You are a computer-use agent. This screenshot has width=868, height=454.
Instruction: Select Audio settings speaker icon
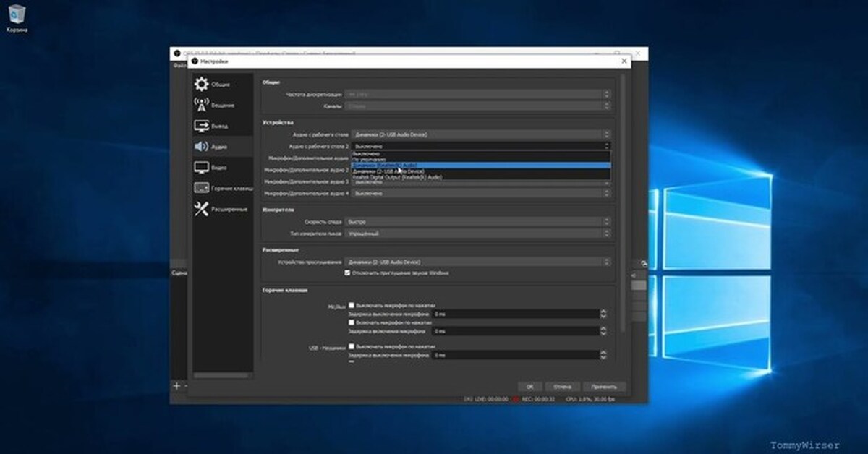202,147
